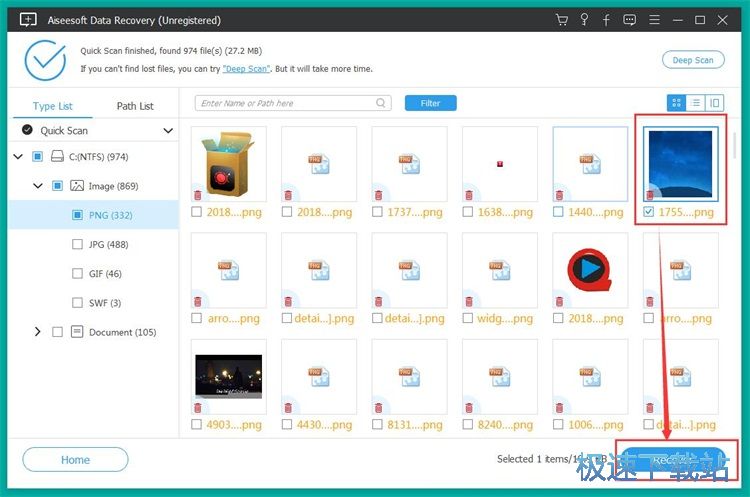The image size is (750, 497).
Task: Select the blue night sky thumbnail 1755....png
Action: pos(681,164)
